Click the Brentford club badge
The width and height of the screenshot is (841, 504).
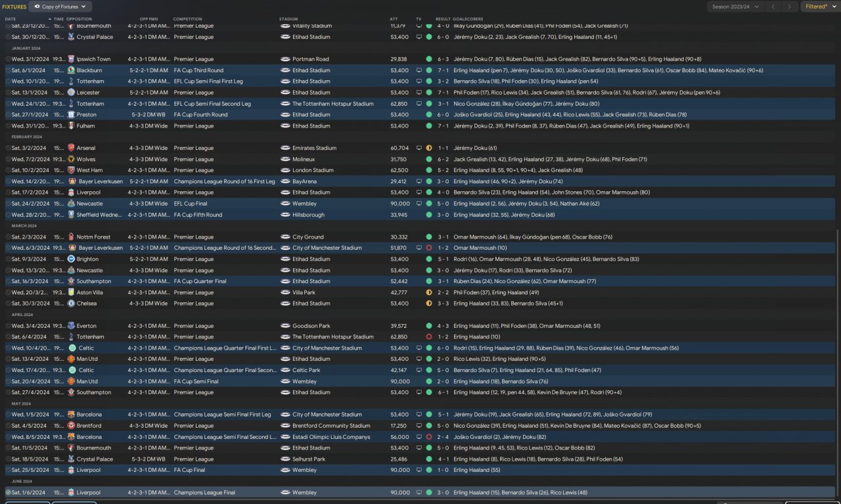click(72, 426)
